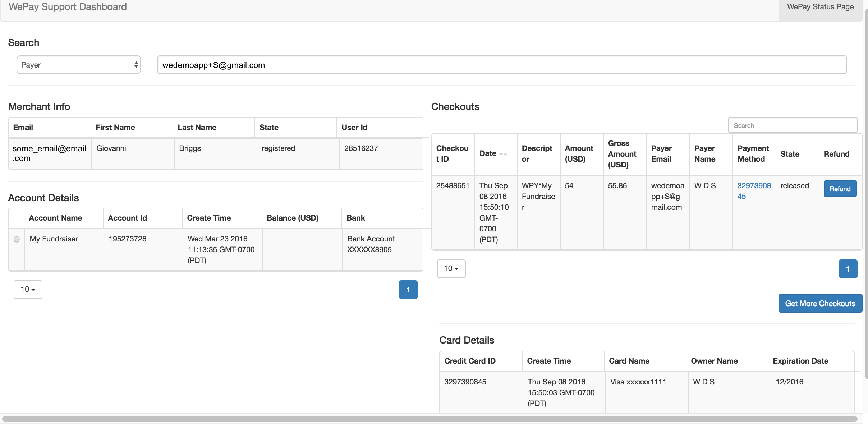
Task: Click Account Id 195273728
Action: [128, 239]
